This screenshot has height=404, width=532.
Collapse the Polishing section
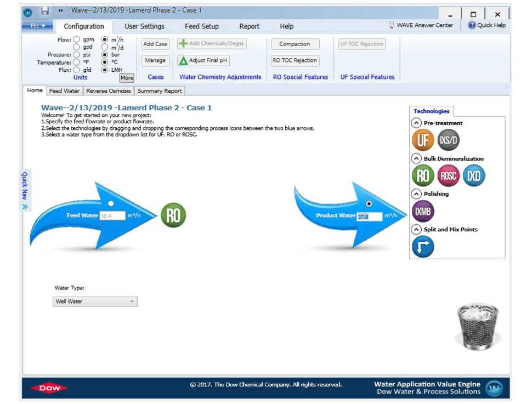tap(416, 194)
